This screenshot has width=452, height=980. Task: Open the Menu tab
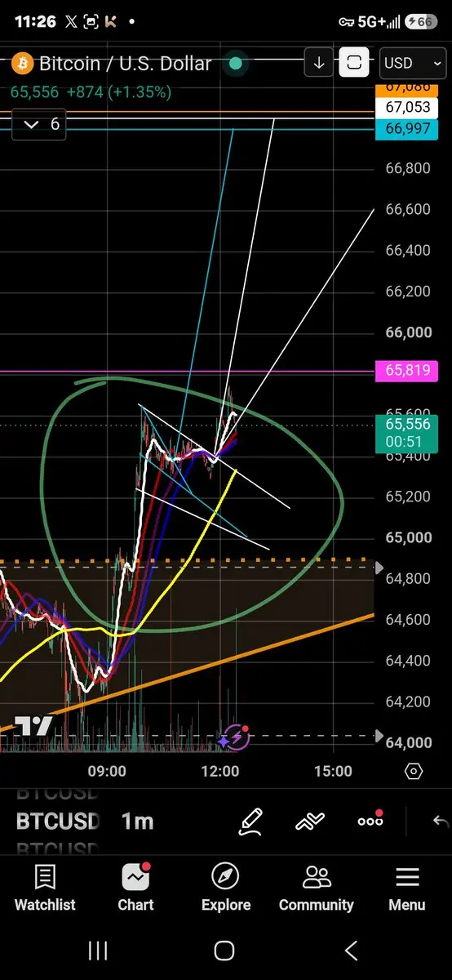pyautogui.click(x=406, y=888)
